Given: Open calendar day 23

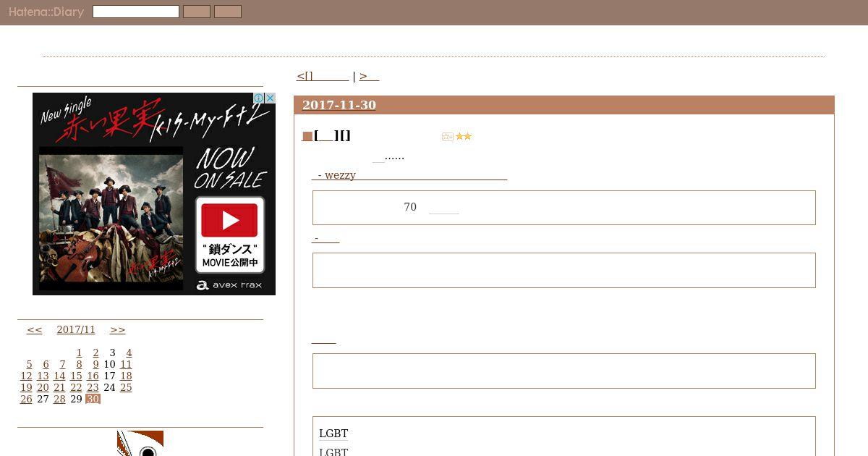Looking at the screenshot, I should click(x=93, y=388).
